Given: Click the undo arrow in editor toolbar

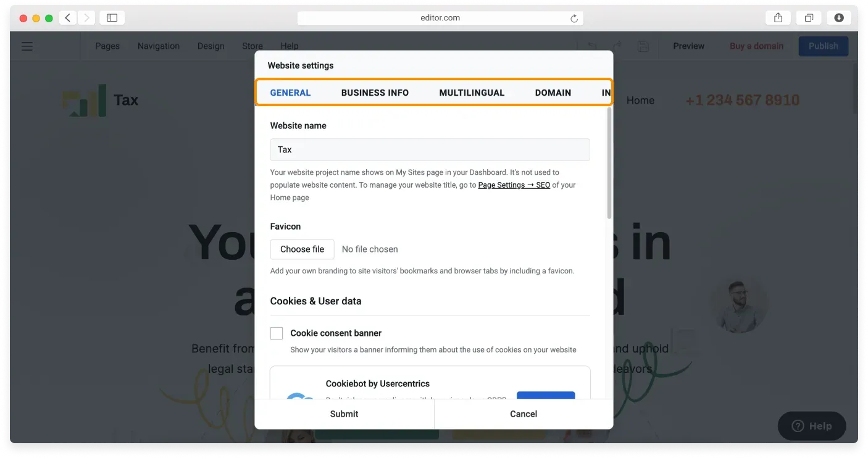Looking at the screenshot, I should click(592, 46).
